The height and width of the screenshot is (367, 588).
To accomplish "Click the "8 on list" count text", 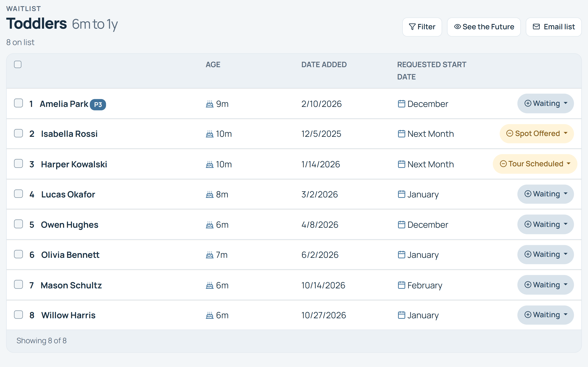I will pyautogui.click(x=21, y=42).
